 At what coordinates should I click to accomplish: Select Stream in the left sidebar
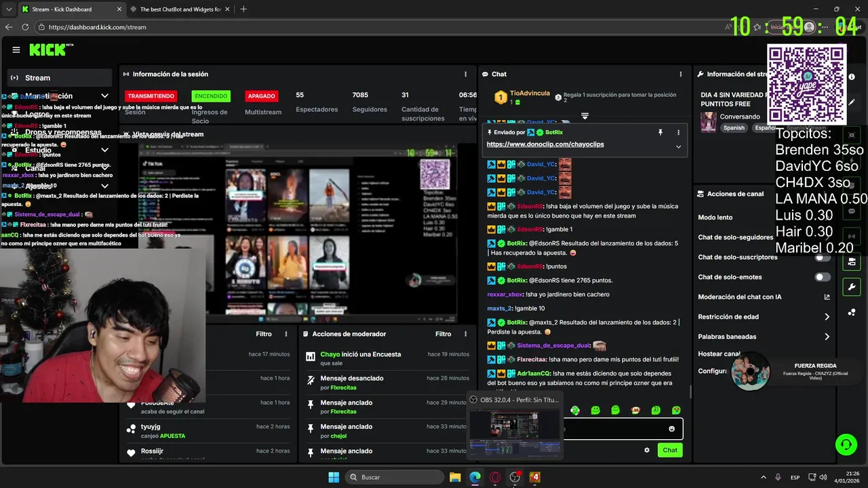coord(60,78)
